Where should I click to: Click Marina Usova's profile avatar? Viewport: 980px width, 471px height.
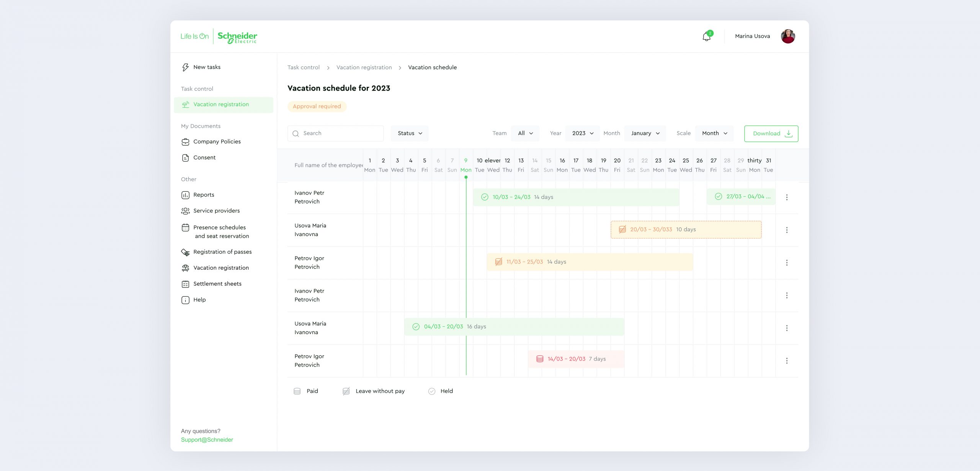pos(788,36)
